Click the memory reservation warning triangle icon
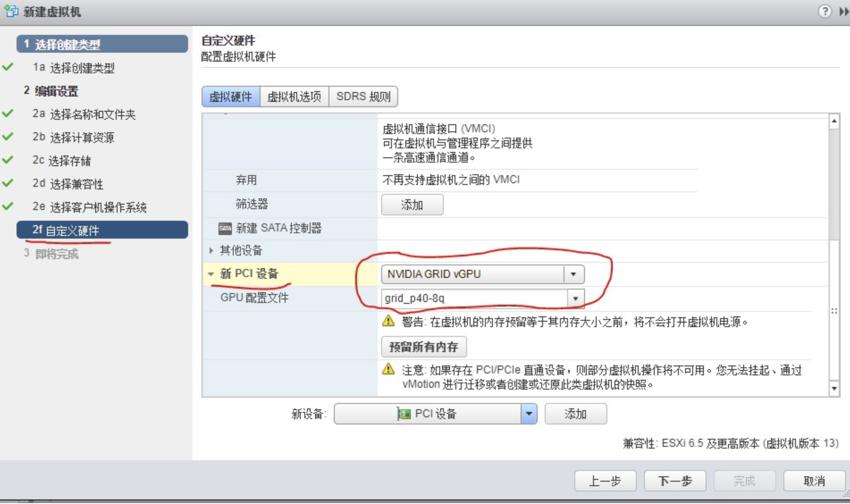 click(x=388, y=321)
